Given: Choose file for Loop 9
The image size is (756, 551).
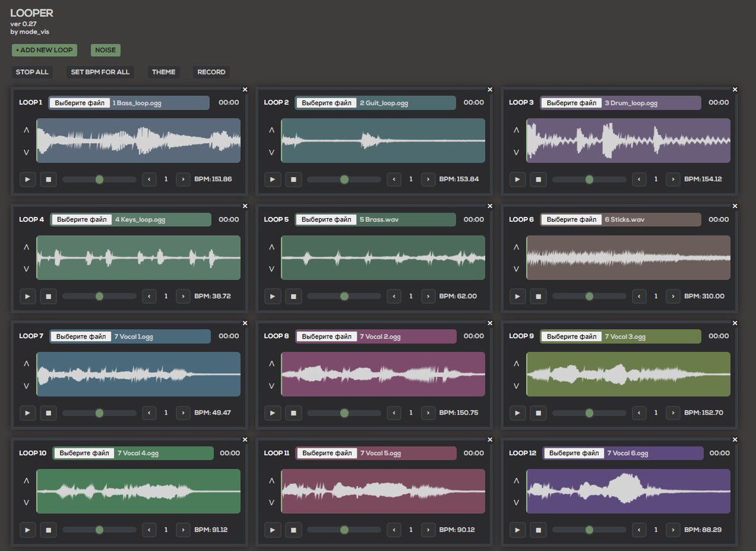Looking at the screenshot, I should 571,337.
